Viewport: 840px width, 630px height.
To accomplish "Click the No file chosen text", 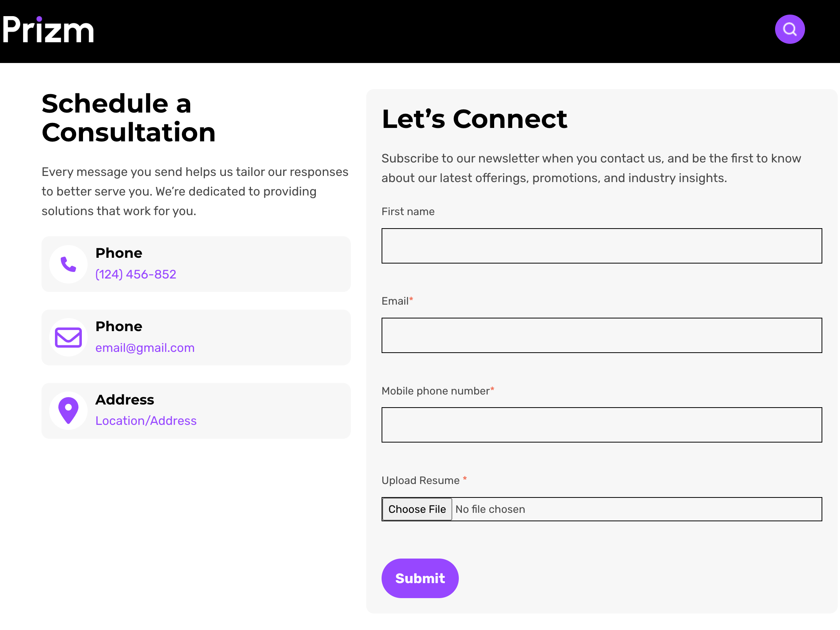I will click(490, 509).
